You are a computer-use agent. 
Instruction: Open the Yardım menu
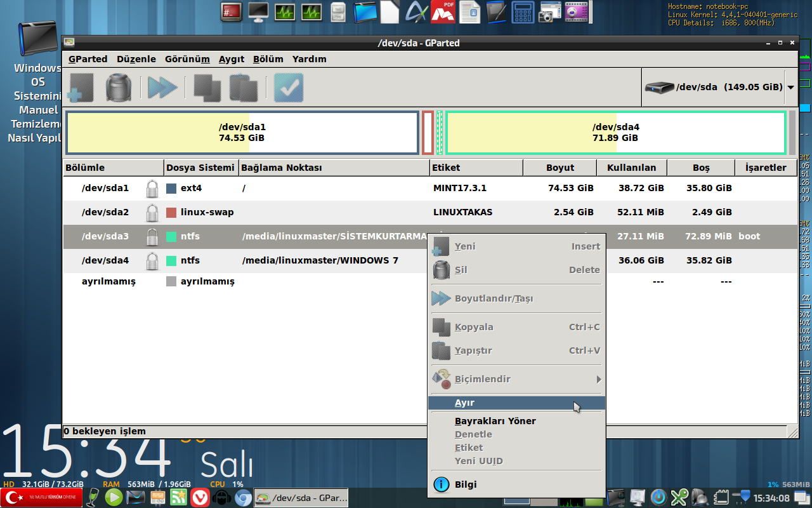[x=310, y=59]
